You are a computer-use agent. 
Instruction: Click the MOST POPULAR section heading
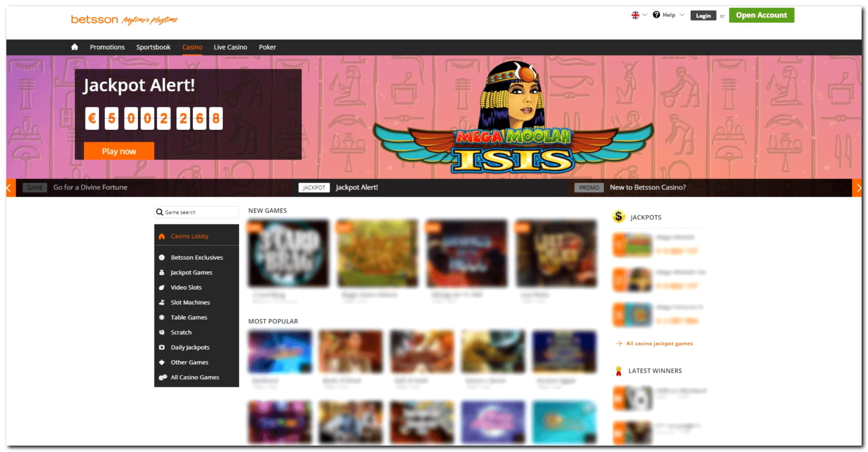click(273, 321)
